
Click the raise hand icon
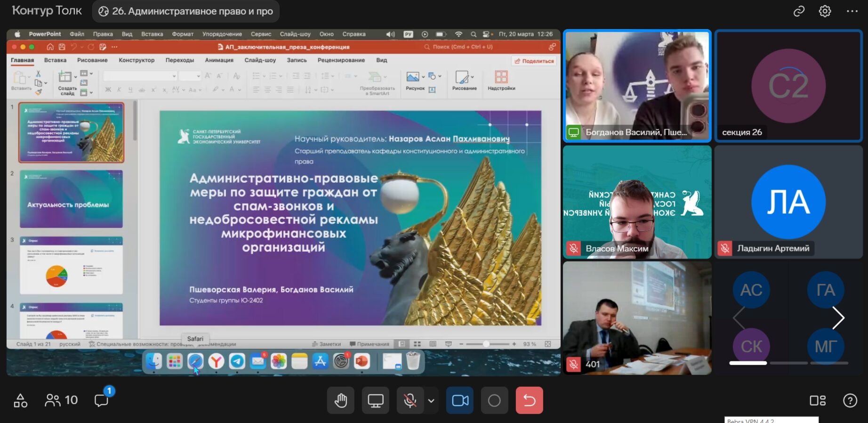pos(341,400)
